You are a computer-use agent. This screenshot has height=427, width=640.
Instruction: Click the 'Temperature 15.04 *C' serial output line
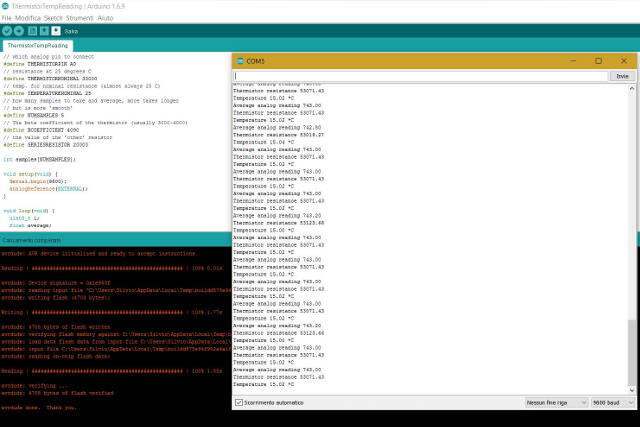point(263,142)
